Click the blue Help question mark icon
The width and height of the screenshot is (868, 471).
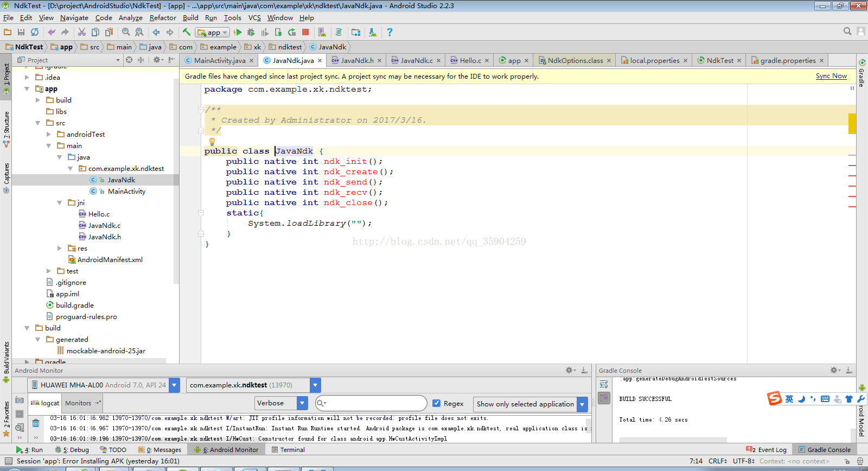point(390,33)
